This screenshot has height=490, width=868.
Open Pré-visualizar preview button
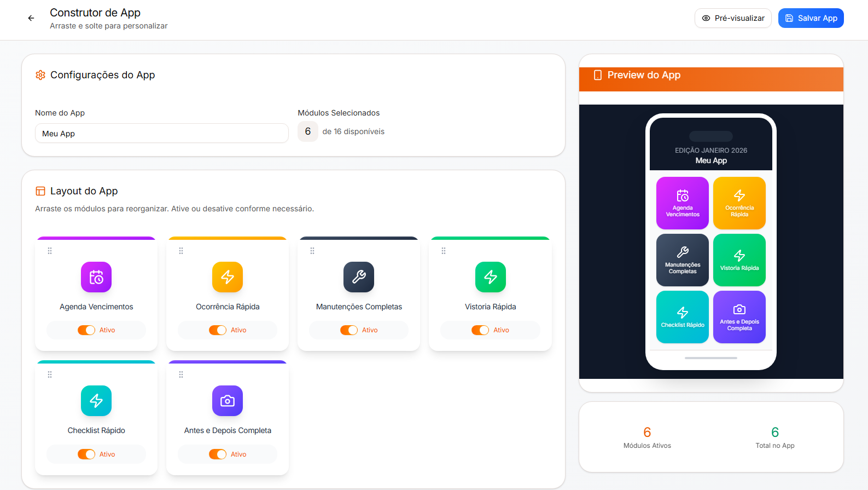click(733, 18)
